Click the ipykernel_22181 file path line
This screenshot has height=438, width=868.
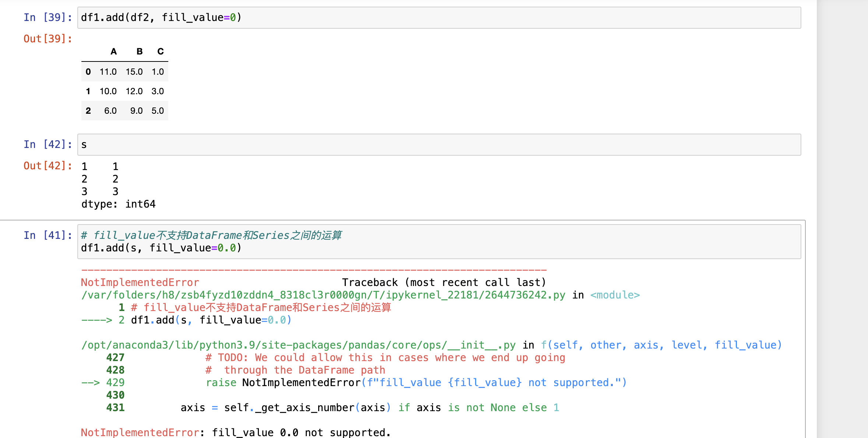tap(323, 295)
